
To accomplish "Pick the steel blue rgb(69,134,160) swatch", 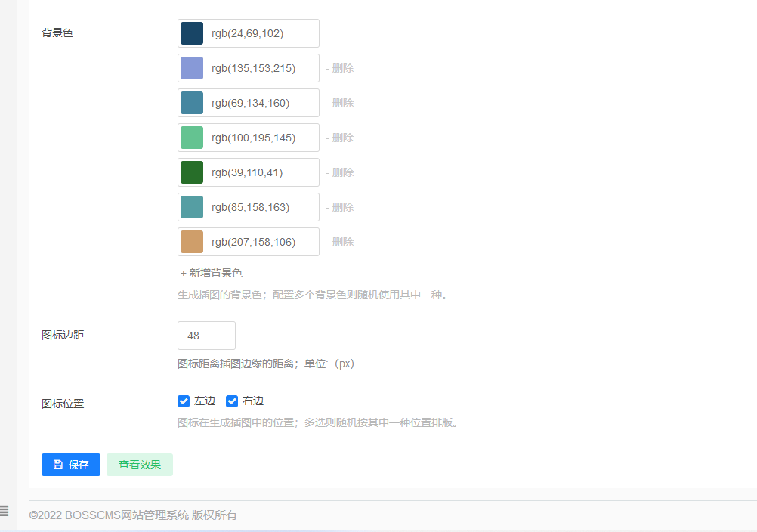I will tap(192, 103).
